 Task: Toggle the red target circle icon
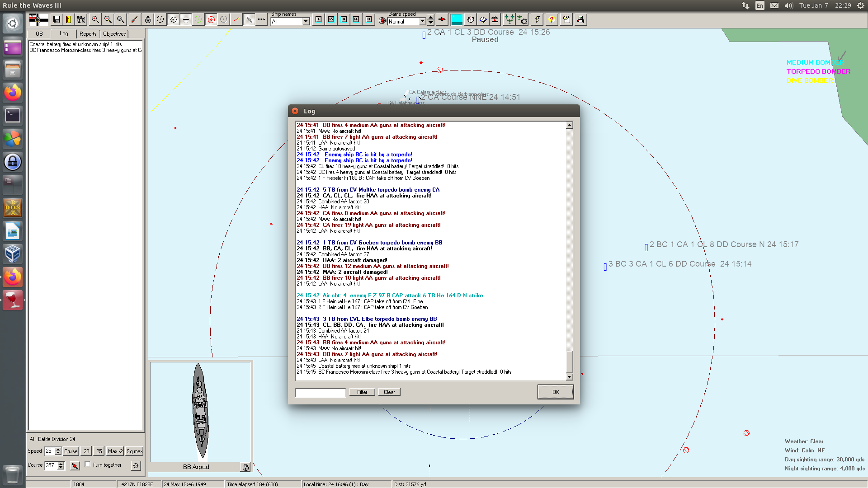211,19
